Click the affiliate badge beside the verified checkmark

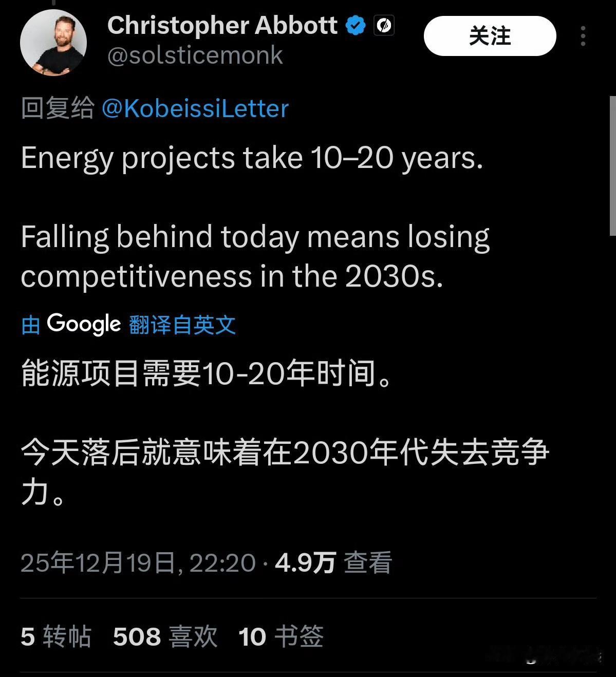point(384,25)
